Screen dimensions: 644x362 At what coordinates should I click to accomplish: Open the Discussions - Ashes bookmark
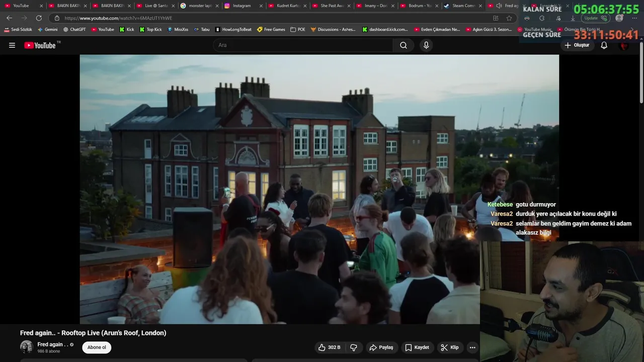[x=333, y=30]
